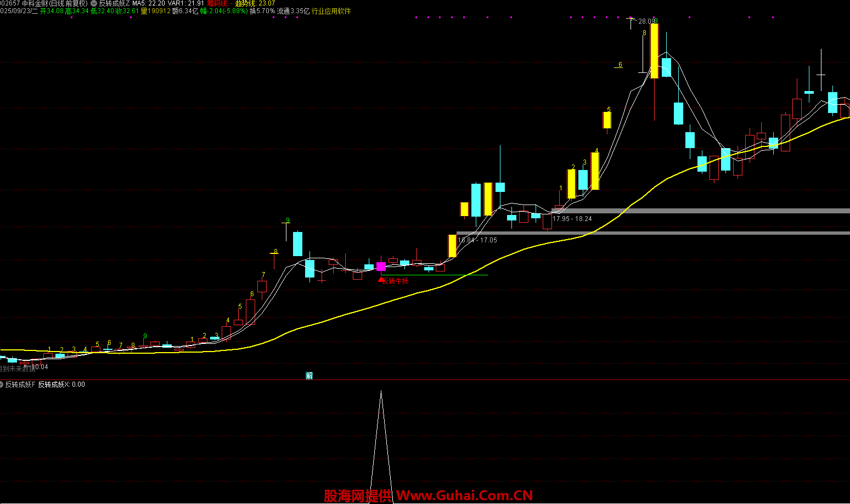Click the 17.95 - 18.24 gap label
Image resolution: width=850 pixels, height=504 pixels.
pos(572,219)
